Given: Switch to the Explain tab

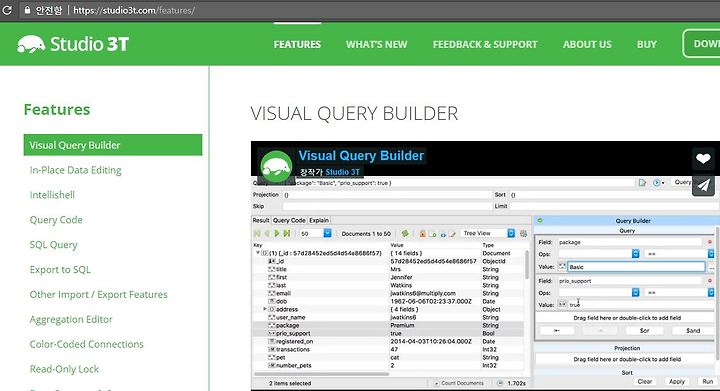Looking at the screenshot, I should coord(319,220).
